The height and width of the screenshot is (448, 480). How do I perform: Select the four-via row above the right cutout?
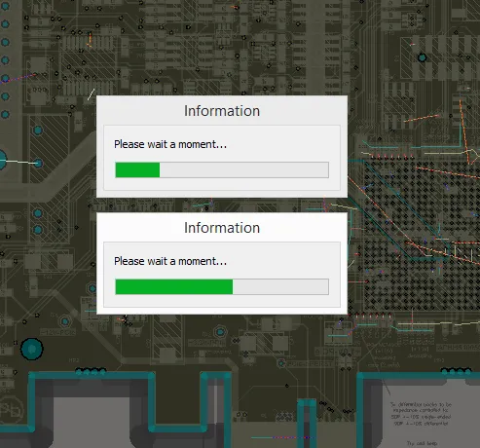point(457,370)
